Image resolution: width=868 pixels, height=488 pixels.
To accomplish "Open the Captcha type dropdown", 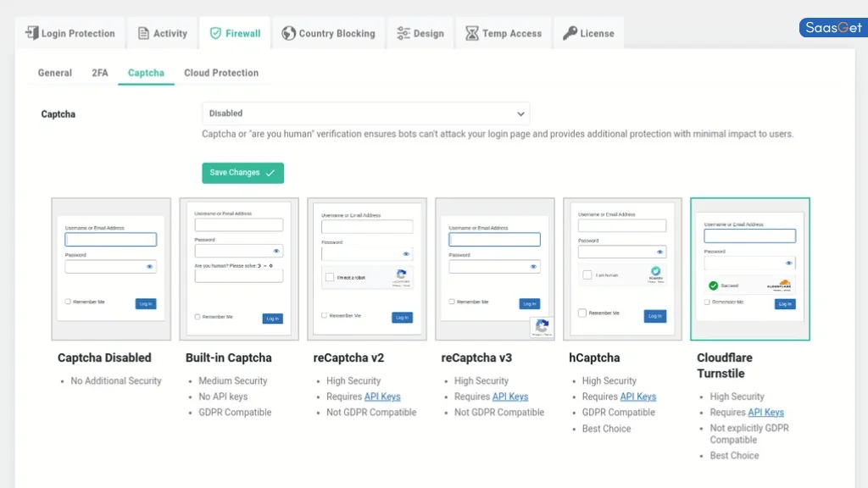I will [x=366, y=114].
